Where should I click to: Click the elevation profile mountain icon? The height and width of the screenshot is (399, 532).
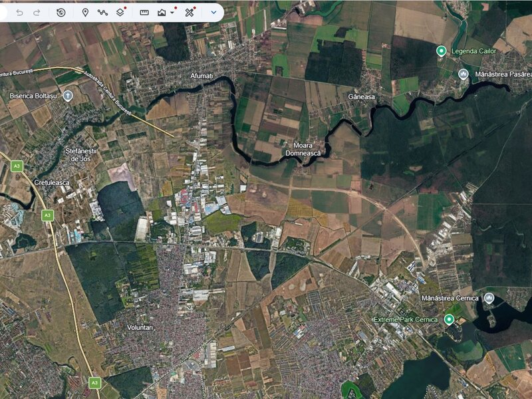(x=162, y=13)
